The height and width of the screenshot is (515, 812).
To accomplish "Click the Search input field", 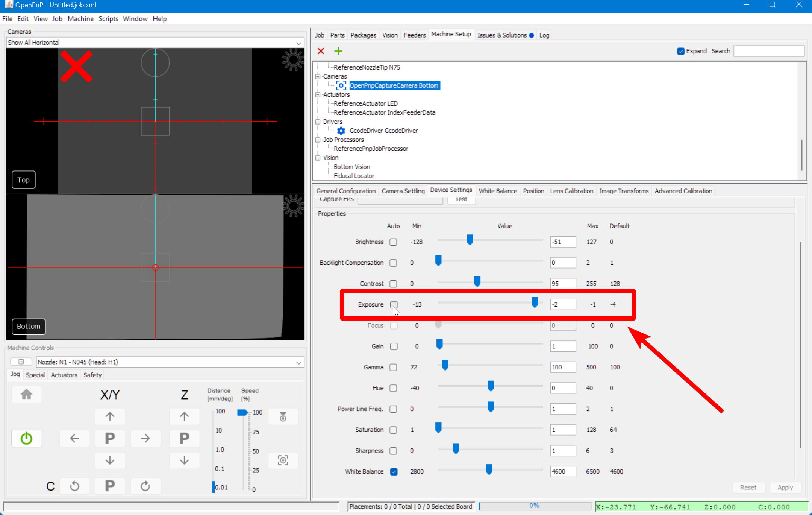I will (x=769, y=51).
